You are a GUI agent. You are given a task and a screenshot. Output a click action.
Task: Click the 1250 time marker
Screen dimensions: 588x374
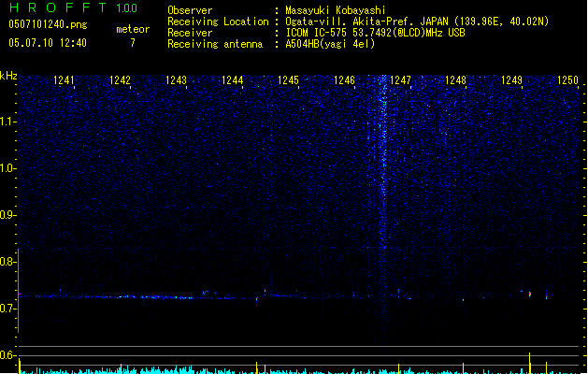(x=567, y=80)
